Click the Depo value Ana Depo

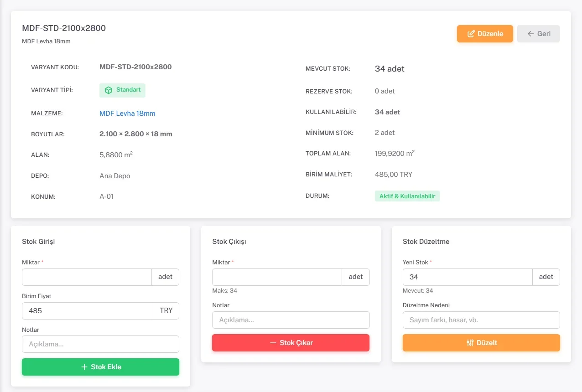coord(115,176)
